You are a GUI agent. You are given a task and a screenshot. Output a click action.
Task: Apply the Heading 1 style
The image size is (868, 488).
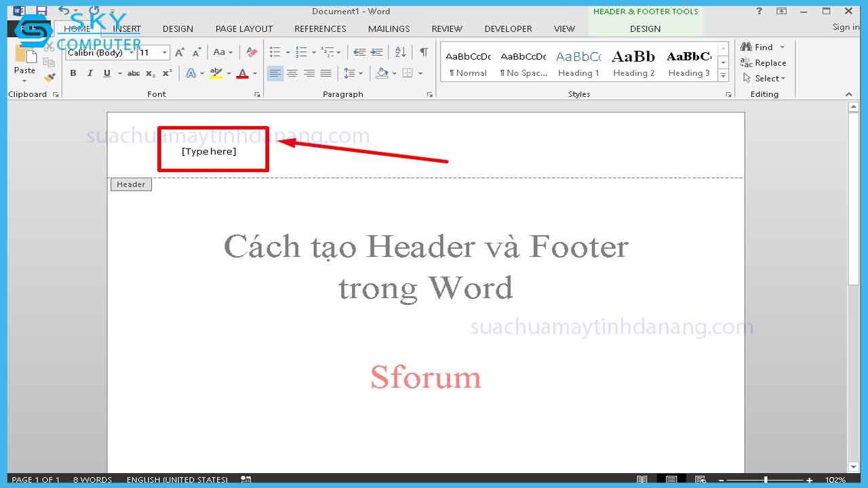coord(578,64)
